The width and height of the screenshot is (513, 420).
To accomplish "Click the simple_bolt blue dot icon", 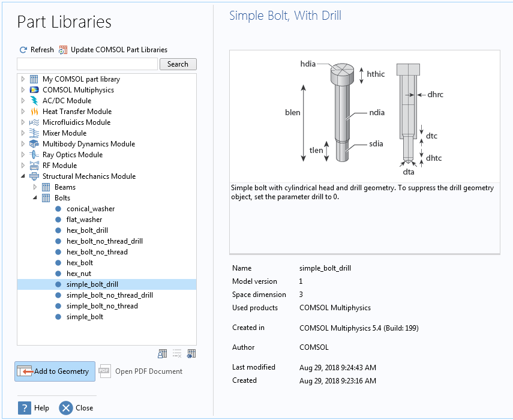I will [58, 317].
